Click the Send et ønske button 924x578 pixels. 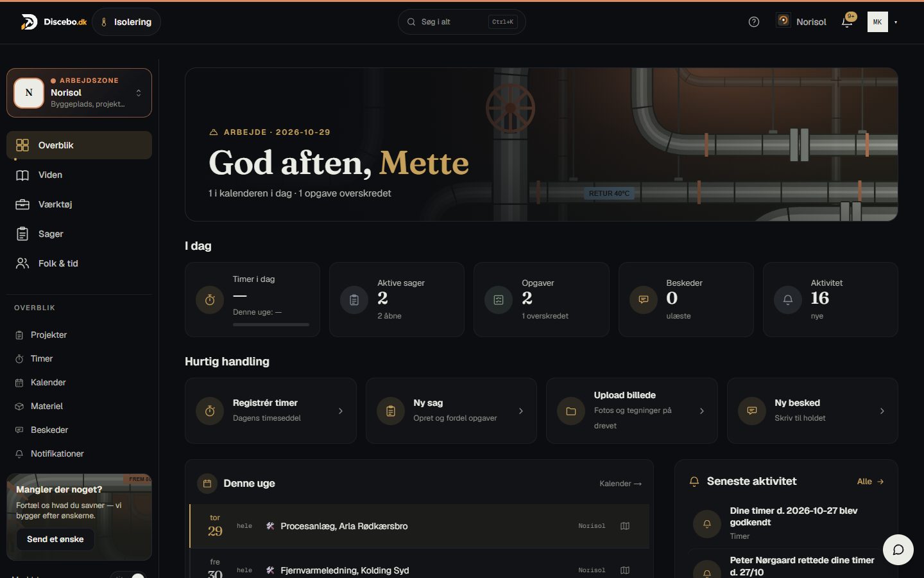tap(55, 539)
